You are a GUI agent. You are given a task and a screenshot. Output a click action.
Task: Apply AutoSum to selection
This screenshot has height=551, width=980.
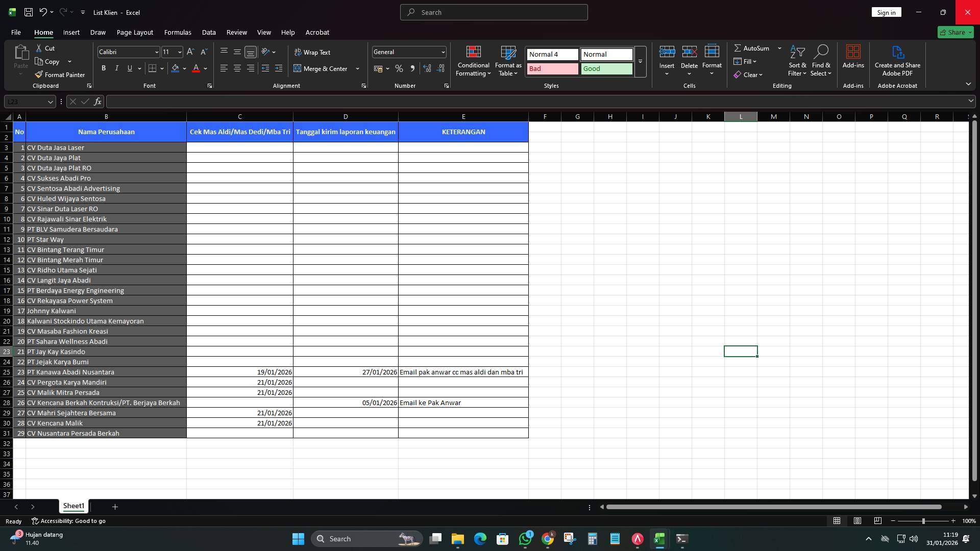tap(754, 48)
